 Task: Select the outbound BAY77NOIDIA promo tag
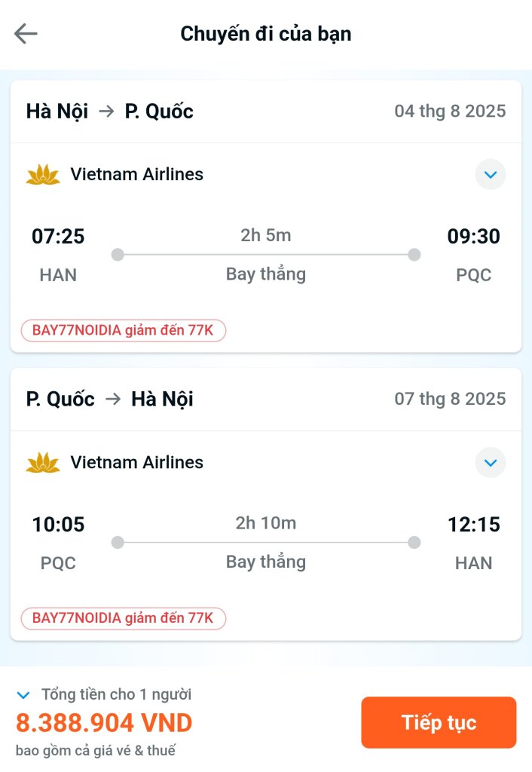(123, 330)
